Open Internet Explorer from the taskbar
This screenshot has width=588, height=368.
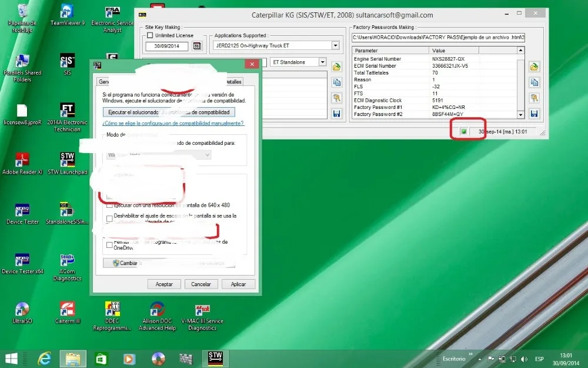pyautogui.click(x=45, y=358)
